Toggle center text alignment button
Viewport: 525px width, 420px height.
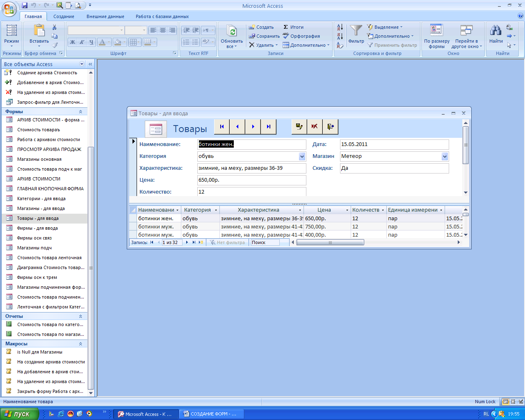(x=163, y=30)
